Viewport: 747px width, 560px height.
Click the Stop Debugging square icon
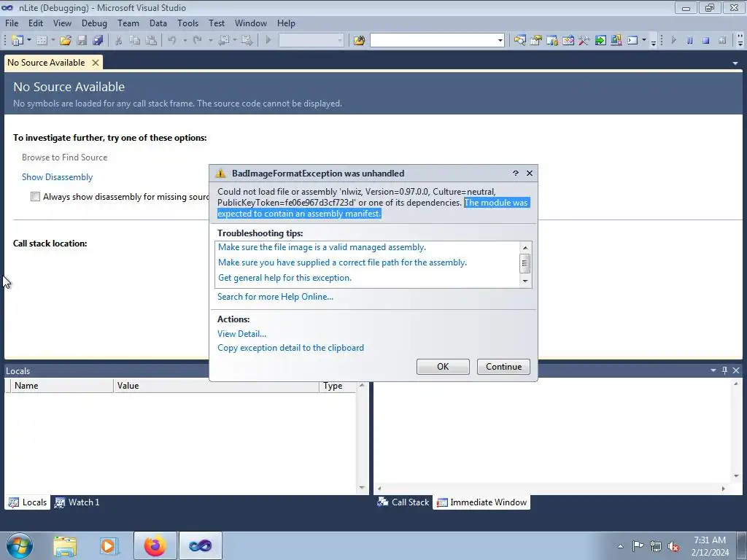tap(706, 41)
